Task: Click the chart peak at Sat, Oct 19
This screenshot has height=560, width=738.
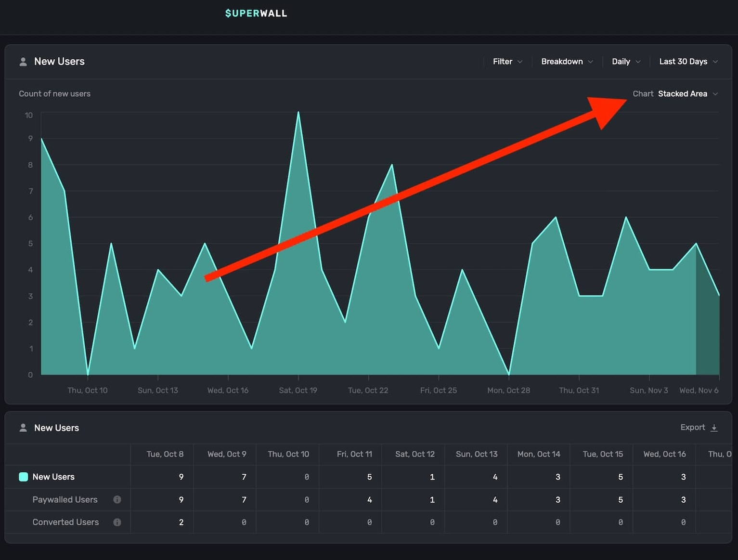Action: pyautogui.click(x=298, y=113)
